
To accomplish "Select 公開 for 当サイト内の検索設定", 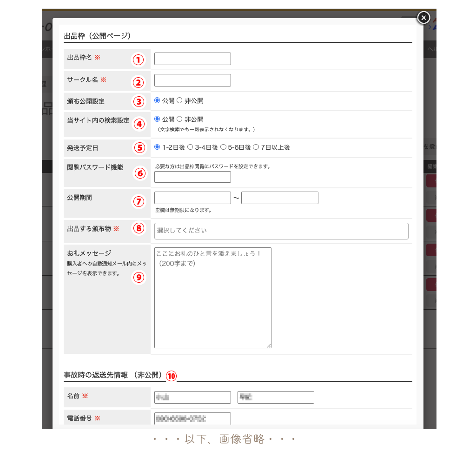I will [157, 119].
